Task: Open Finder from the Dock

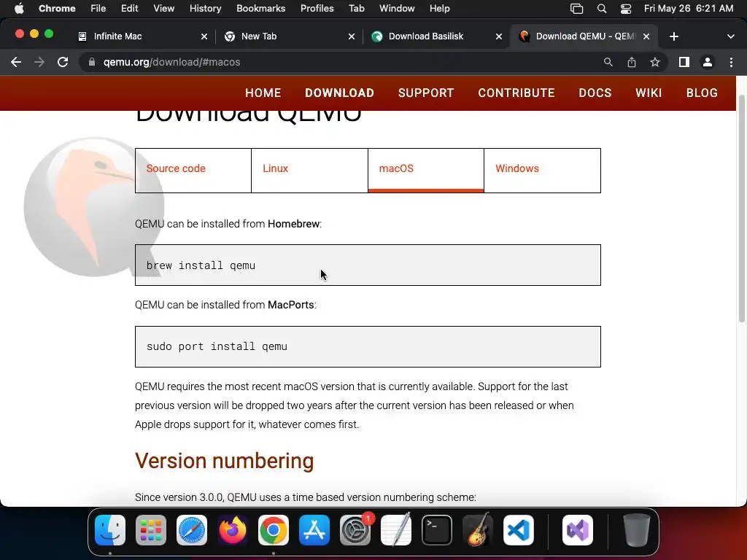Action: 110,530
